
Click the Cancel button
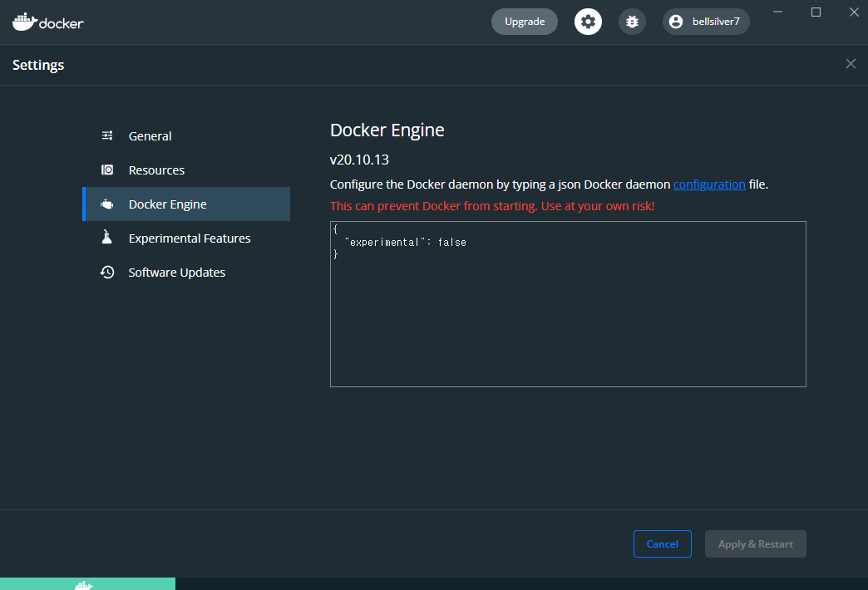pyautogui.click(x=662, y=544)
